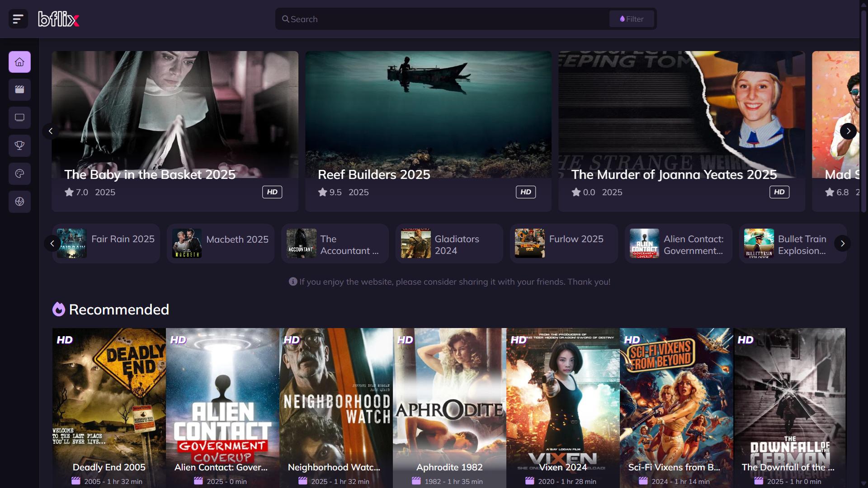
Task: Select Fair Rain 2025 from the strip
Action: 105,243
